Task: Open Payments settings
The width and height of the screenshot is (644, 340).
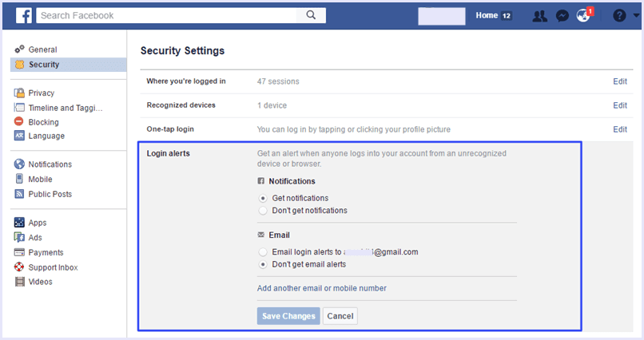Action: (46, 252)
